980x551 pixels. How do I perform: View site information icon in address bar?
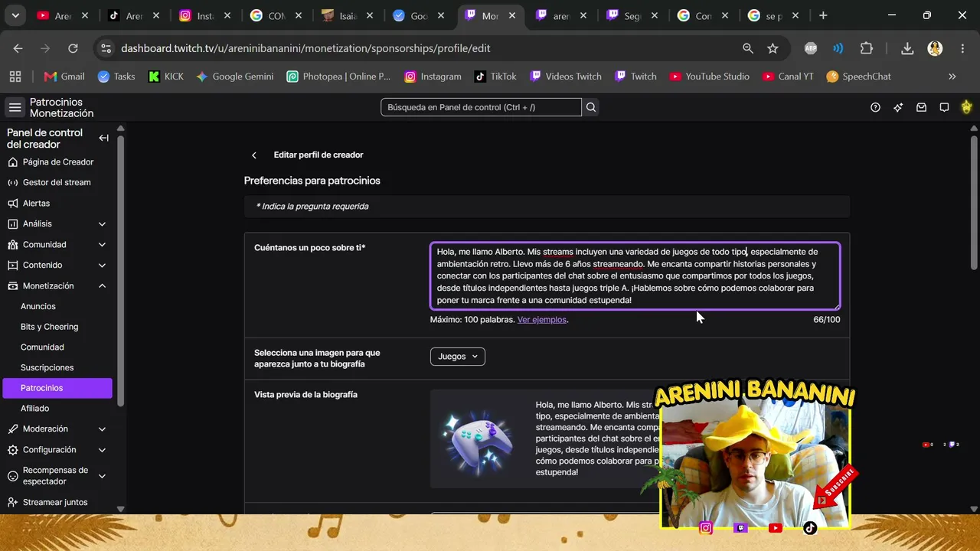tap(106, 48)
